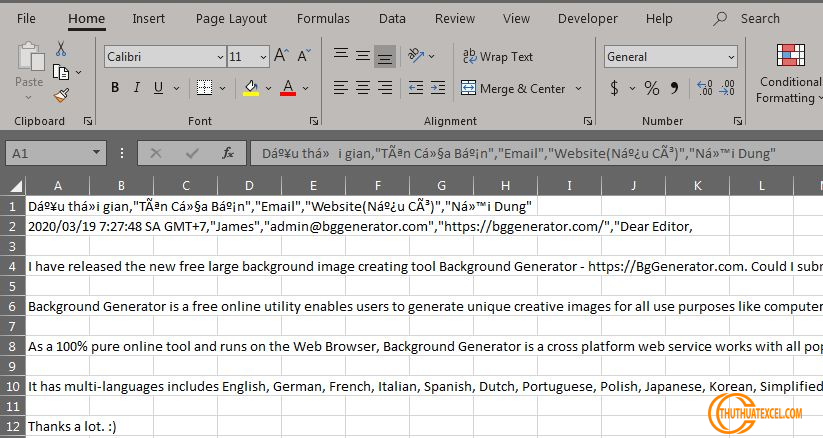Click the Orientation text angle icon

tap(416, 56)
